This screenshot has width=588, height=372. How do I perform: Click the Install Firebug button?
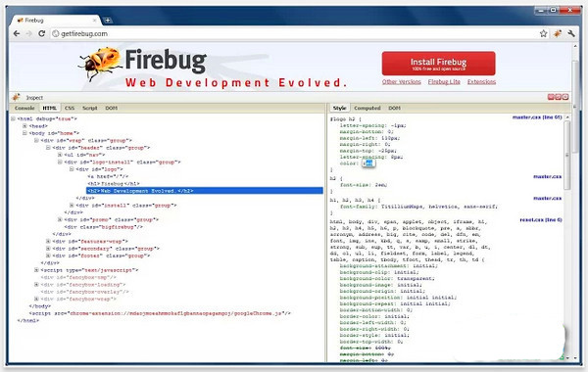pos(438,64)
